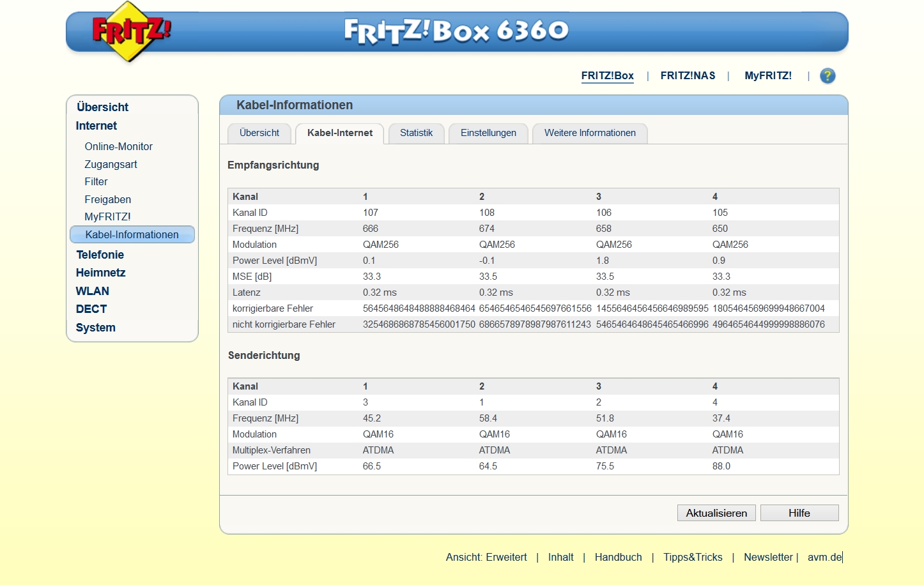Open Filter in sidebar
This screenshot has width=924, height=585.
96,181
